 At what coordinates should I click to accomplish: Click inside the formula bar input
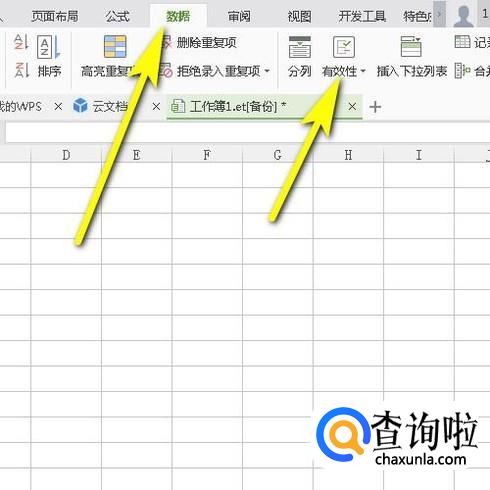(x=247, y=132)
